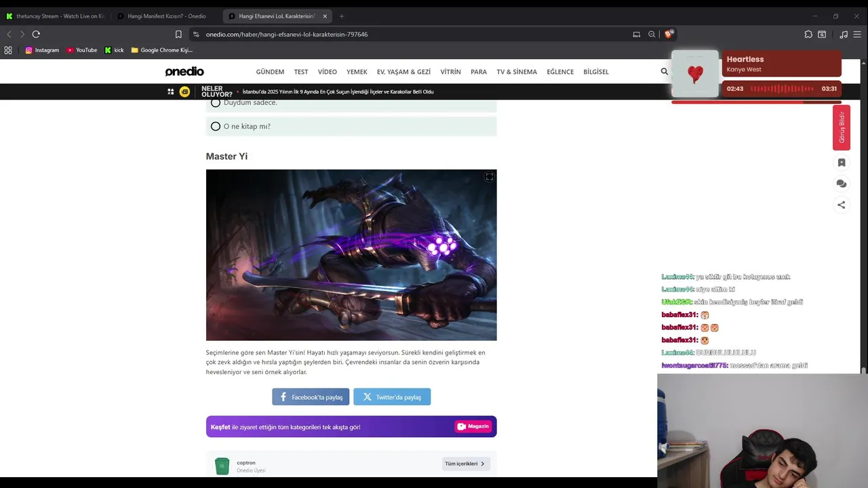The width and height of the screenshot is (868, 488).
Task: Open a new tab with the plus button
Action: click(x=342, y=16)
